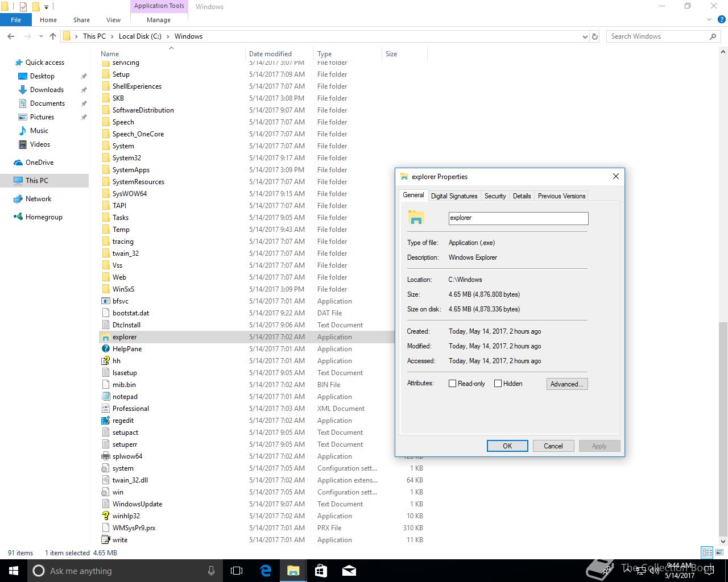Open Microsoft Edge from the taskbar
The width and height of the screenshot is (728, 582).
(x=266, y=571)
